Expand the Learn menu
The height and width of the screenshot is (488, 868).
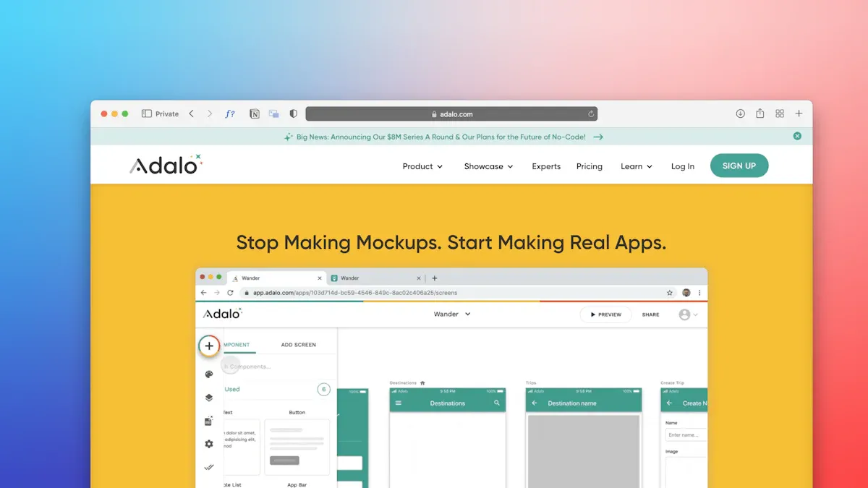(637, 166)
